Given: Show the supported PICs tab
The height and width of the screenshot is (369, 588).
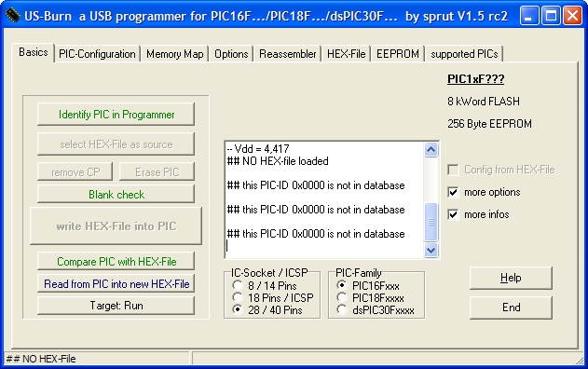Looking at the screenshot, I should (464, 54).
